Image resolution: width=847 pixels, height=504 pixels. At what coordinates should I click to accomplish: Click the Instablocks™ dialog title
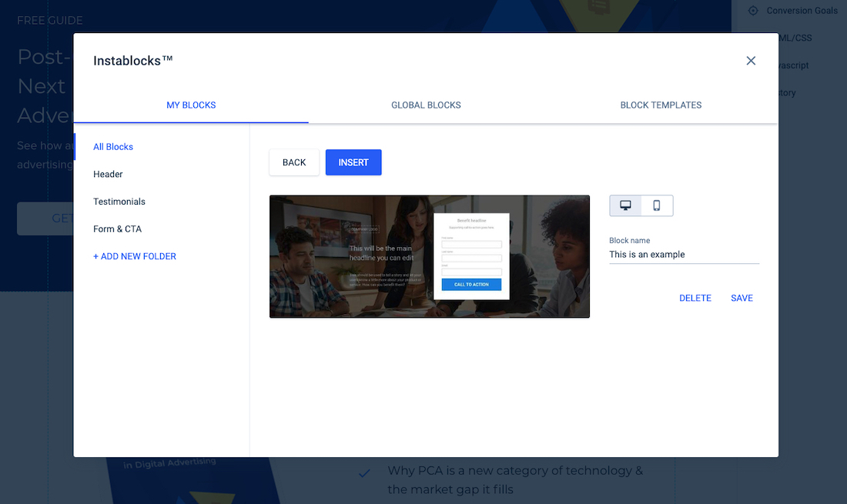tap(133, 61)
